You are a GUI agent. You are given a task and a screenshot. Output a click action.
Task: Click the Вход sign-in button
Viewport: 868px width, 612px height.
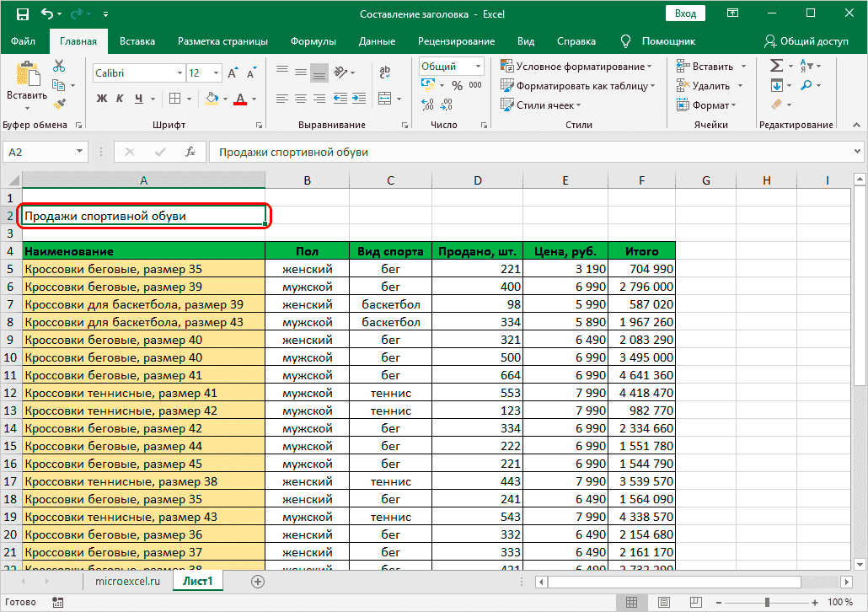pos(685,13)
